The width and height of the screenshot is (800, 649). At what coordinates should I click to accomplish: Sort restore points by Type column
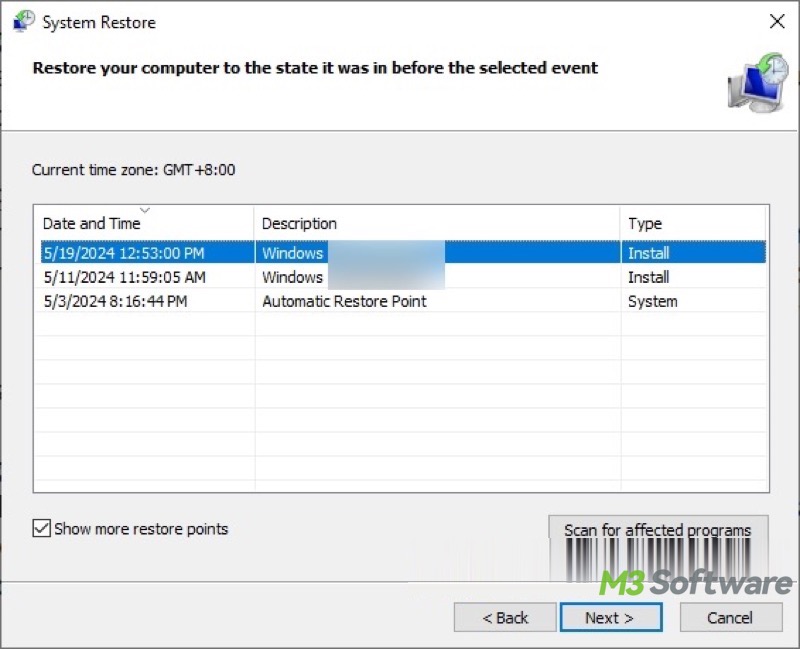pyautogui.click(x=645, y=224)
